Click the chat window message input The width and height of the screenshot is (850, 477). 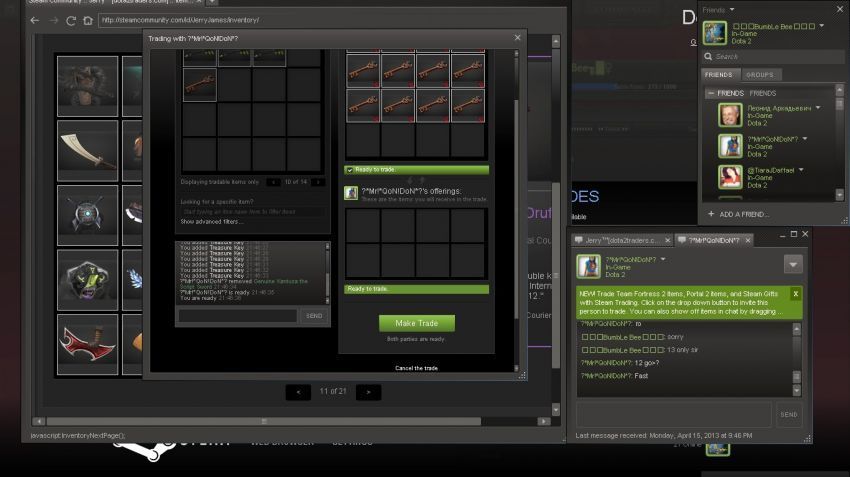point(674,415)
